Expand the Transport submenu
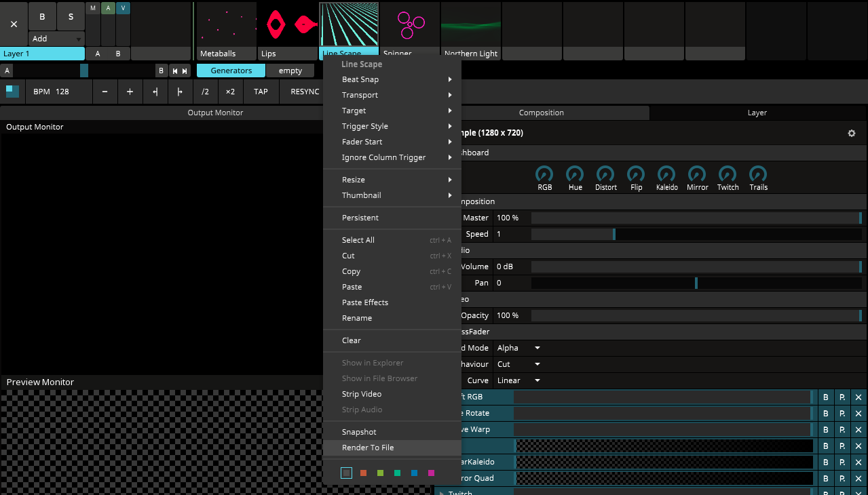The image size is (868, 495). click(392, 95)
